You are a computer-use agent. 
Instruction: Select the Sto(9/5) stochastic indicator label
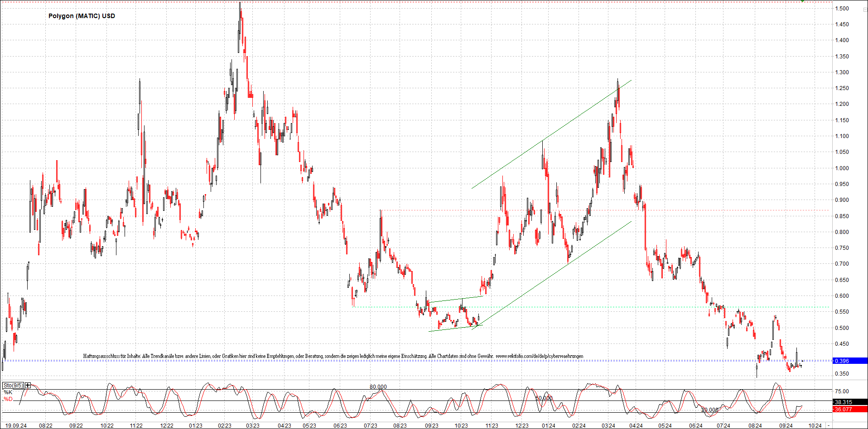point(13,386)
